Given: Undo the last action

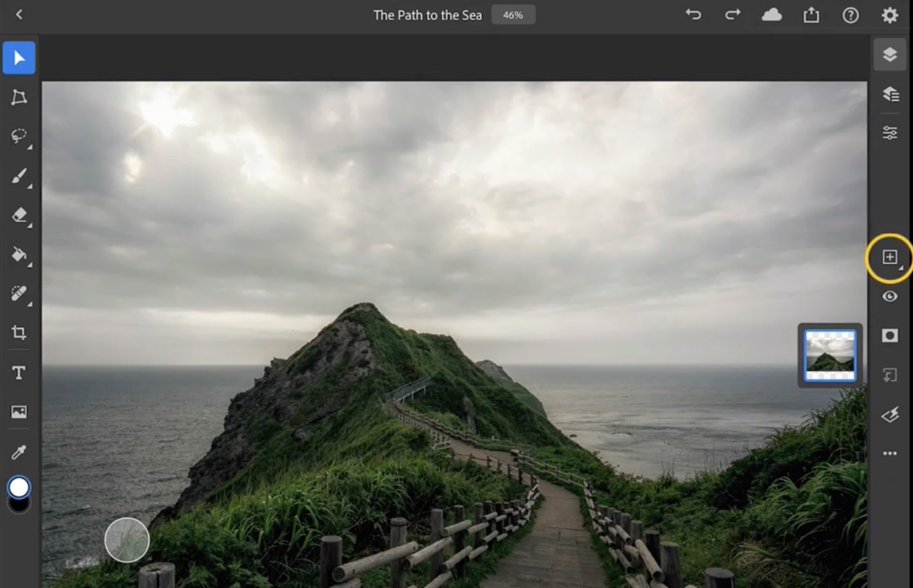Looking at the screenshot, I should (x=693, y=14).
